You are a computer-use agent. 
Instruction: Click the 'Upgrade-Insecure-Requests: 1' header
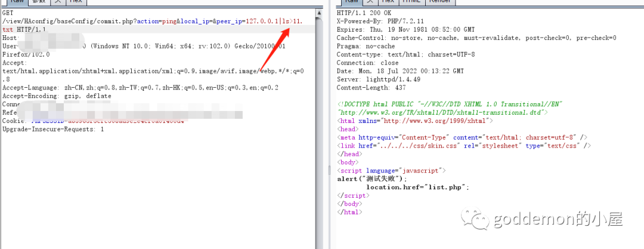(53, 129)
